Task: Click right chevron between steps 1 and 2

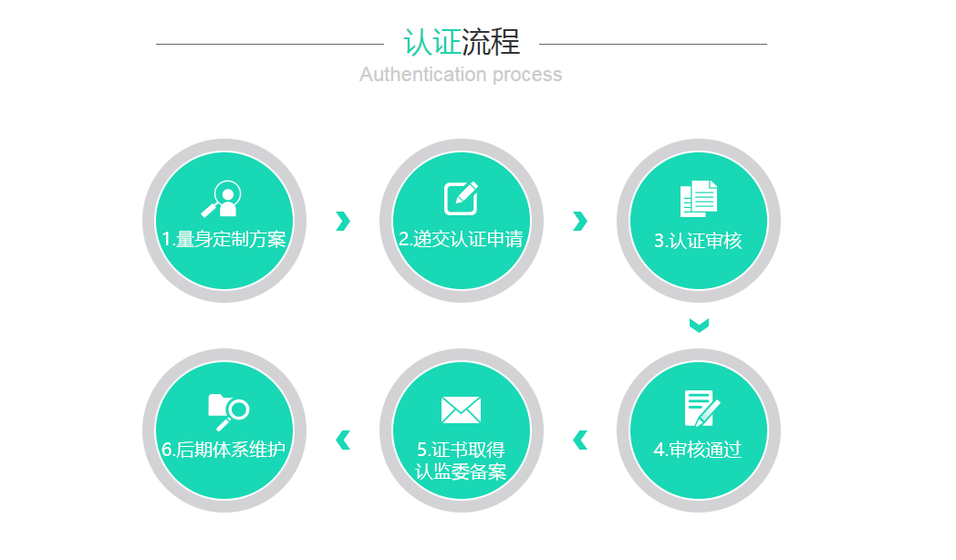Action: [x=343, y=222]
